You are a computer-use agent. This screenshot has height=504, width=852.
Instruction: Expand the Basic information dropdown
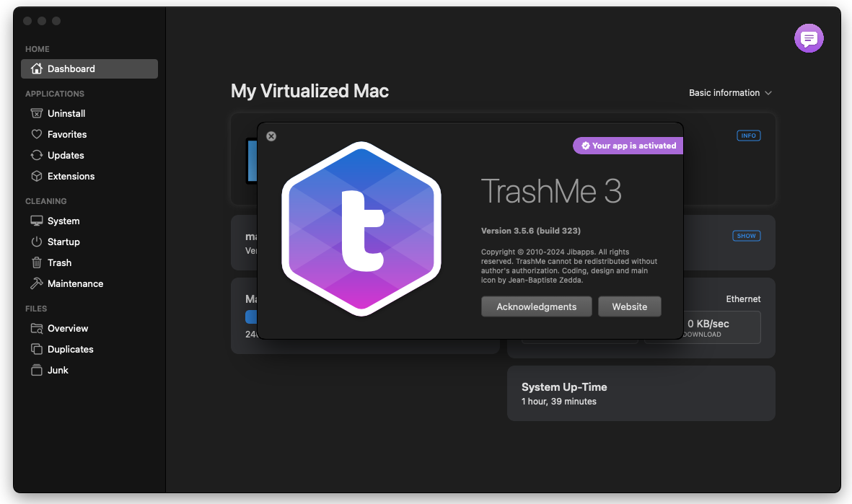click(730, 93)
